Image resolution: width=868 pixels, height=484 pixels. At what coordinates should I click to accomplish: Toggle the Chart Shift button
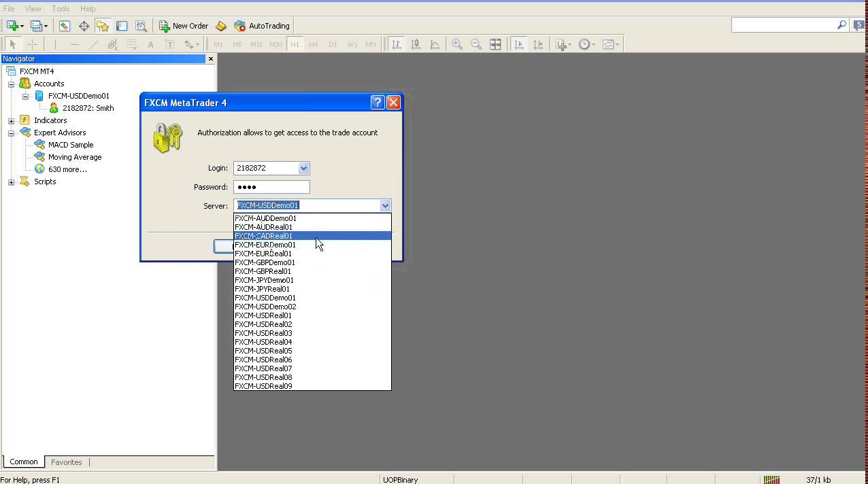538,44
